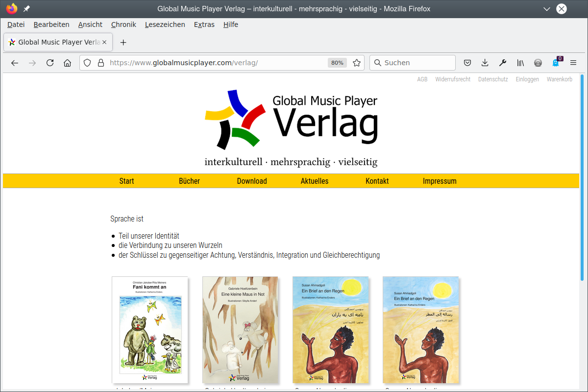Viewport: 588px width, 392px height.
Task: Open the Ansicht menu
Action: pyautogui.click(x=90, y=24)
